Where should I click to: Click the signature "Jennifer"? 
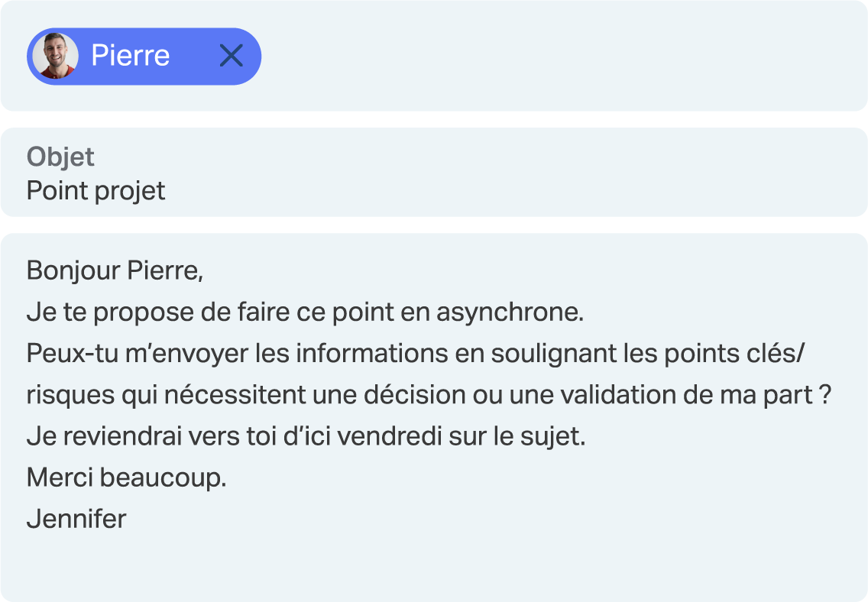tap(76, 519)
